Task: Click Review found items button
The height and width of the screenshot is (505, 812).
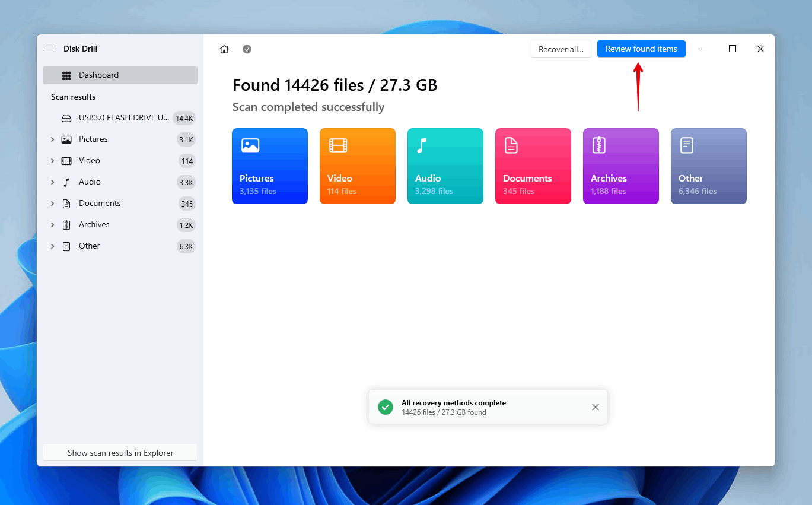Action: [x=641, y=49]
